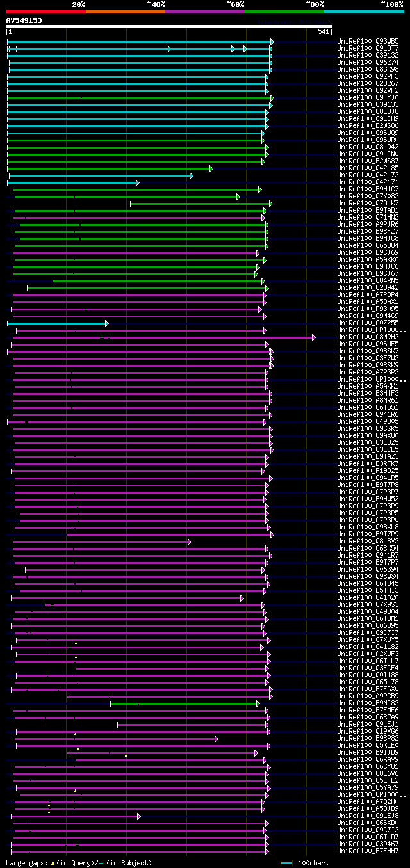Click the purple alignment bar for UniRef100_A8MRH3
The width and height of the screenshot is (410, 868).
pos(165,337)
